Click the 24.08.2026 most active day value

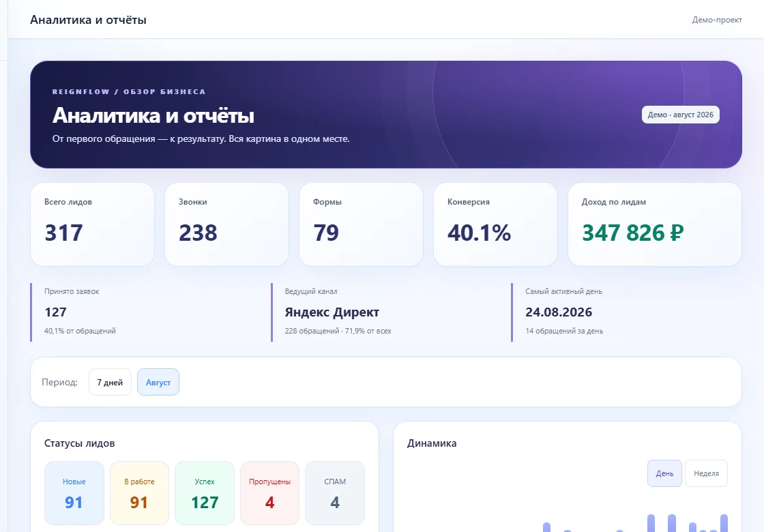click(x=559, y=312)
